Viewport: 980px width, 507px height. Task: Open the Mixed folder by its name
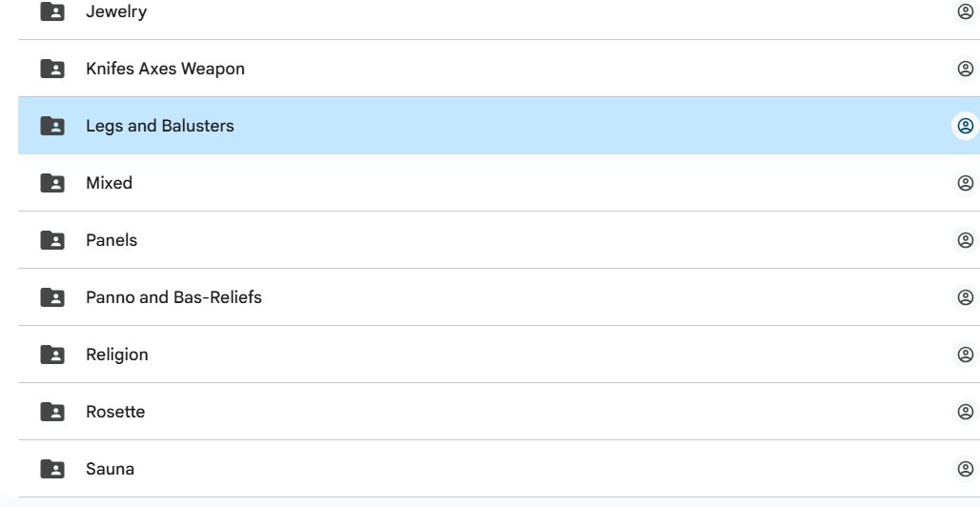(x=109, y=183)
